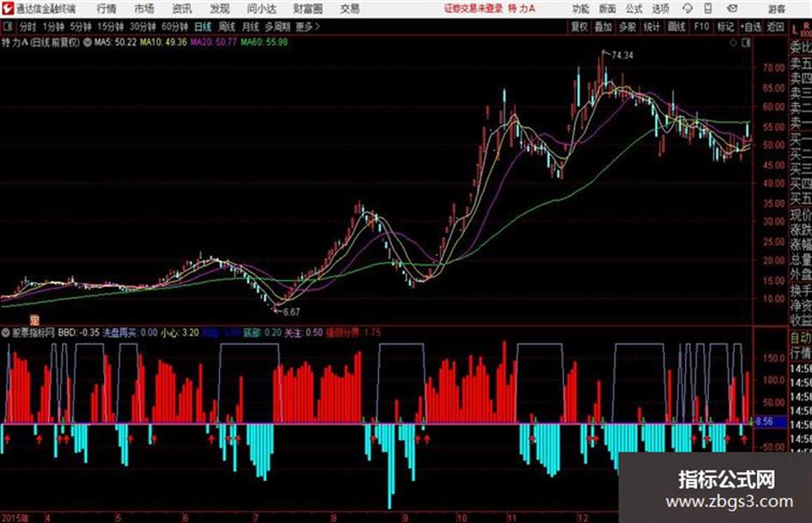812x523 pixels.
Task: Switch to 30分钟 period
Action: (143, 27)
